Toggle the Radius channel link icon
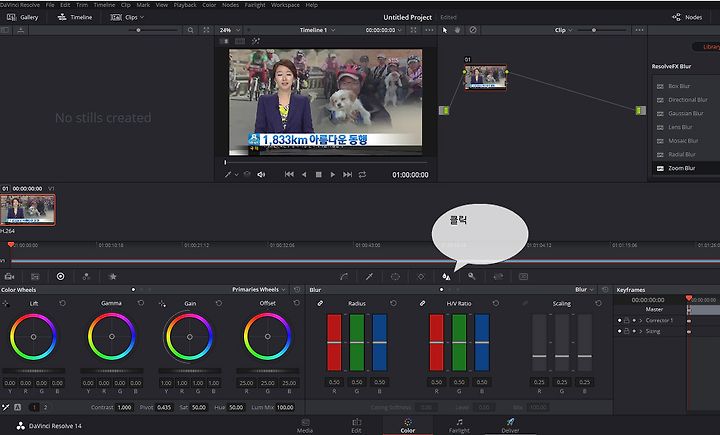This screenshot has height=435, width=720. 320,303
